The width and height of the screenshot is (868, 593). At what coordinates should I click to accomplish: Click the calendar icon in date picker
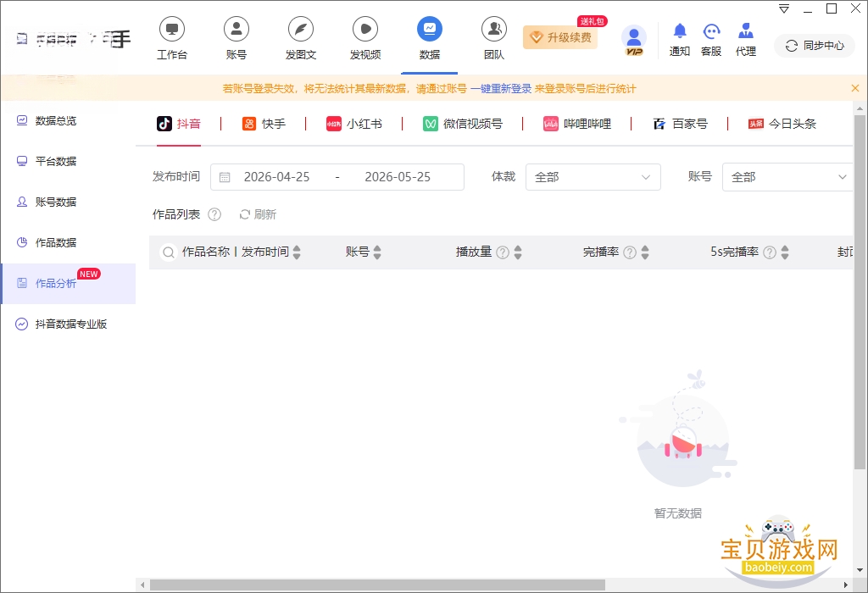click(x=225, y=177)
